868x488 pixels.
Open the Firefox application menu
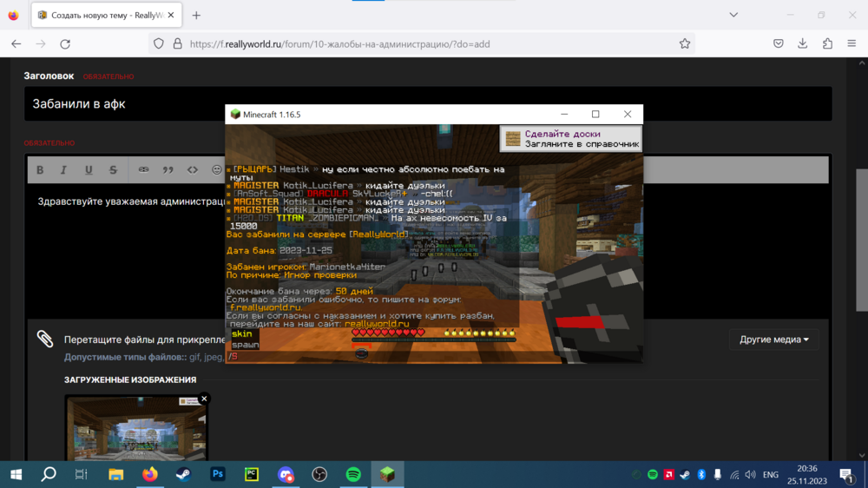[x=852, y=43]
